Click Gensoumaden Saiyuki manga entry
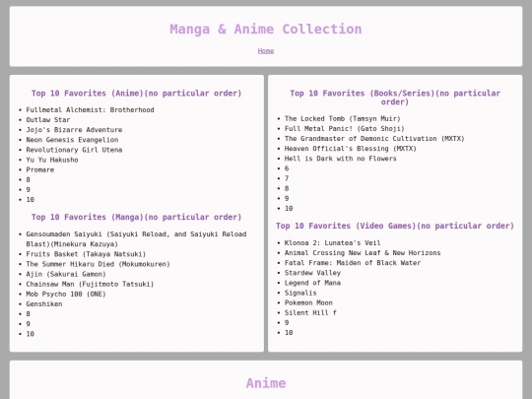532x399 pixels. pyautogui.click(x=136, y=239)
